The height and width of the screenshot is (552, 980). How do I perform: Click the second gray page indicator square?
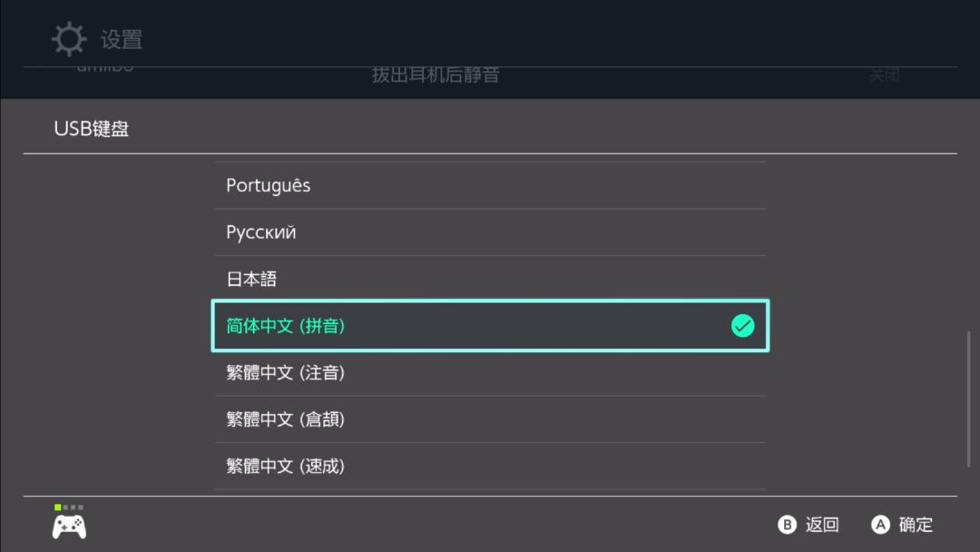[65, 508]
